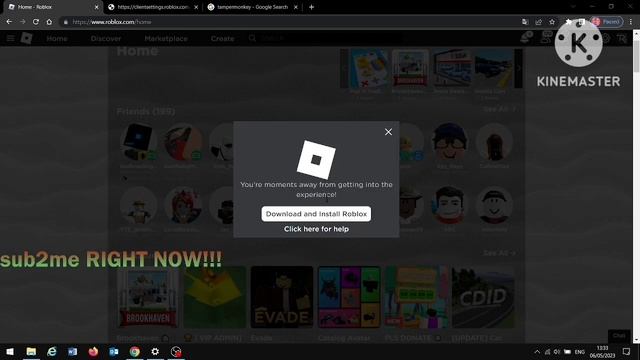The width and height of the screenshot is (640, 360).
Task: Show the next carousel items at top
Action: 518,68
